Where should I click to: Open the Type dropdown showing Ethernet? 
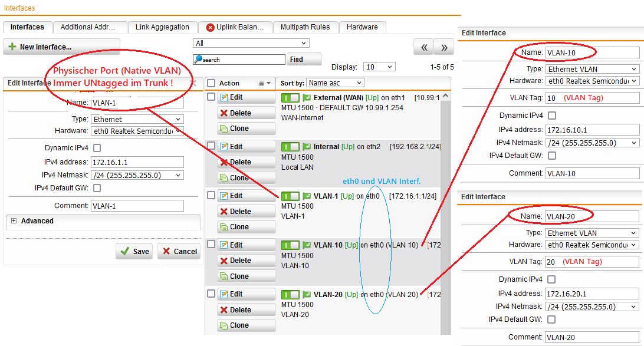(x=137, y=119)
